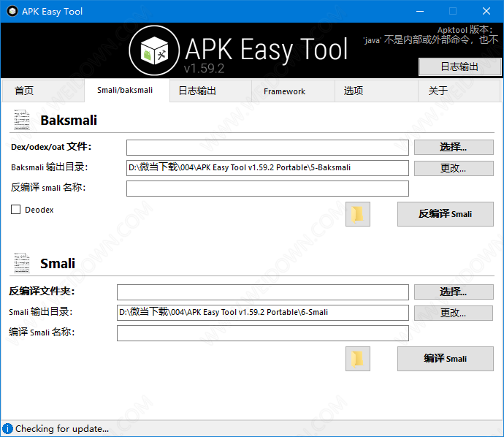Click the APK Easy Tool logo in banner
The height and width of the screenshot is (437, 504).
[154, 50]
